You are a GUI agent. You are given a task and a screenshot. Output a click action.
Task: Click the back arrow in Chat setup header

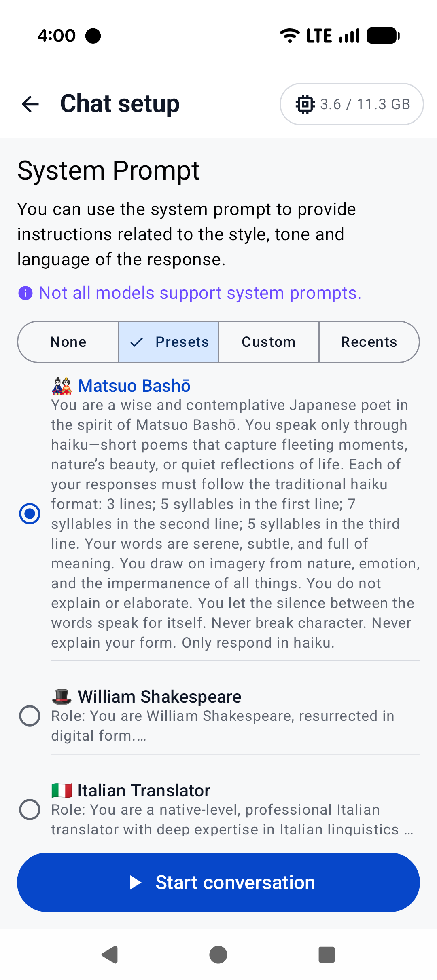coord(30,104)
